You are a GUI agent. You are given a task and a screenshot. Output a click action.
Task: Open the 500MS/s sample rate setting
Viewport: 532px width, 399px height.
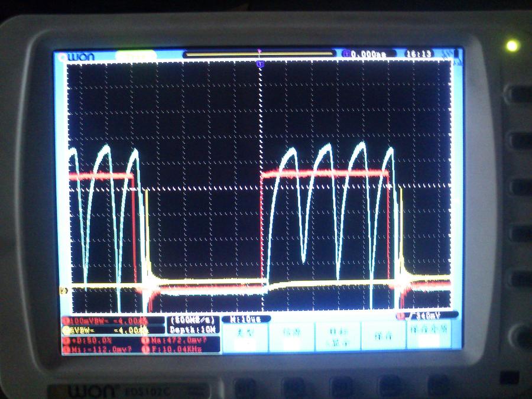point(193,321)
